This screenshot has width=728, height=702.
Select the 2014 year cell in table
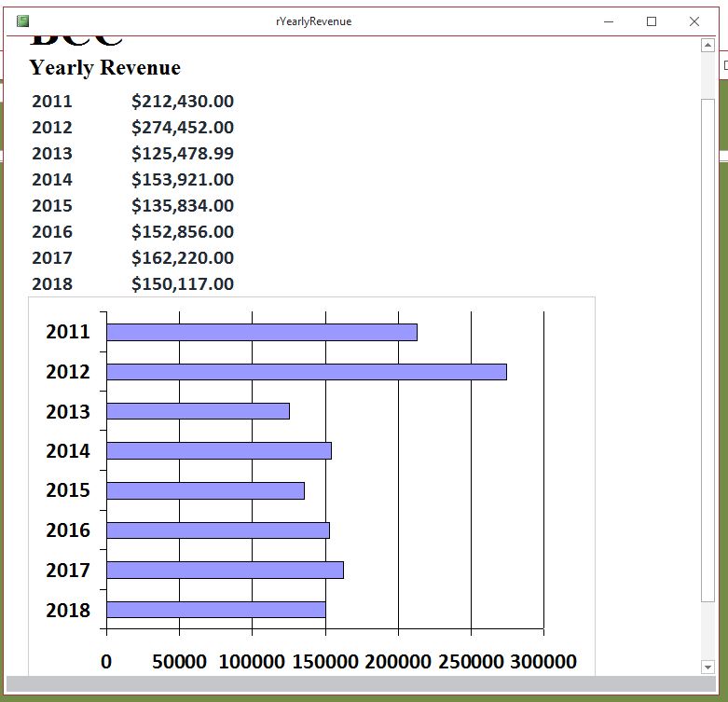coord(52,179)
